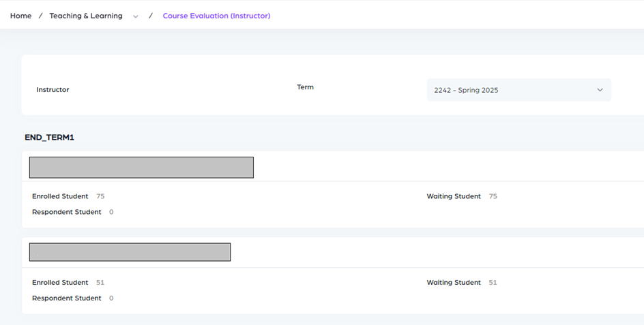Screen dimensions: 644x325
Task: Click Enrolled Student label with 51 students
Action: coord(60,282)
